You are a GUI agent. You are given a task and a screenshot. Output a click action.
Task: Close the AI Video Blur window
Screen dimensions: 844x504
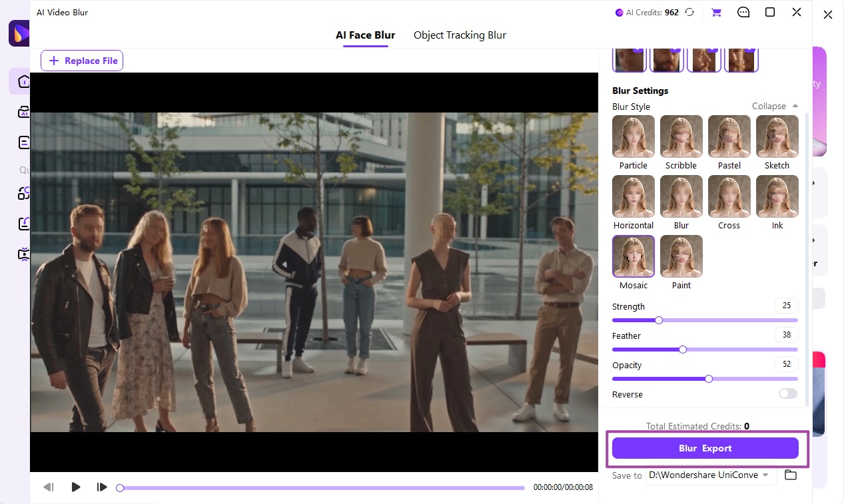(797, 12)
